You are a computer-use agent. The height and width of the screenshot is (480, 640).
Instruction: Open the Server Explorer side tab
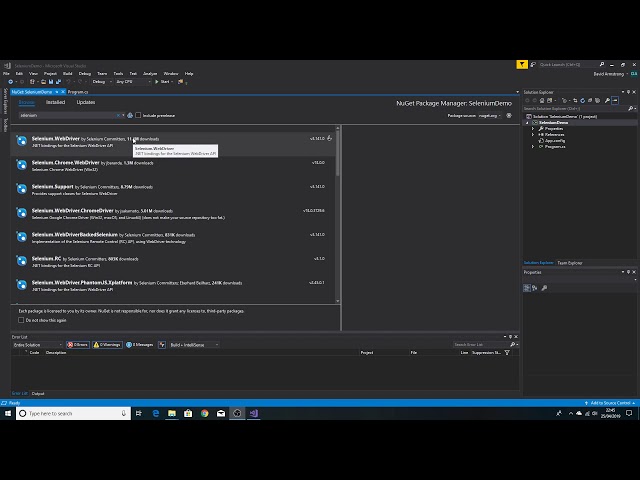tap(5, 101)
